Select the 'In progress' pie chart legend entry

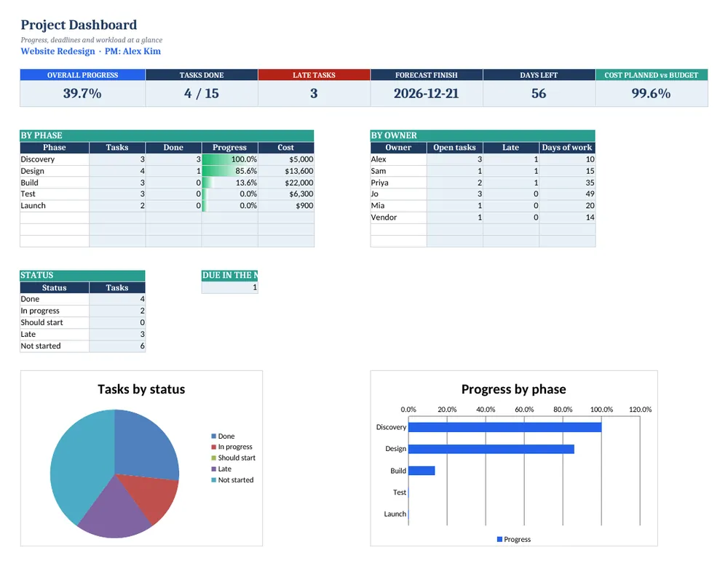point(232,447)
